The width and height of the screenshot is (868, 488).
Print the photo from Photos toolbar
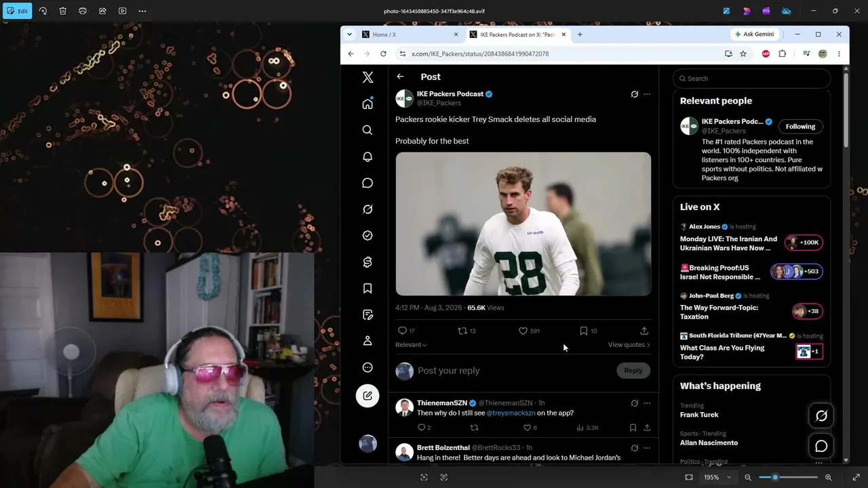[x=83, y=11]
